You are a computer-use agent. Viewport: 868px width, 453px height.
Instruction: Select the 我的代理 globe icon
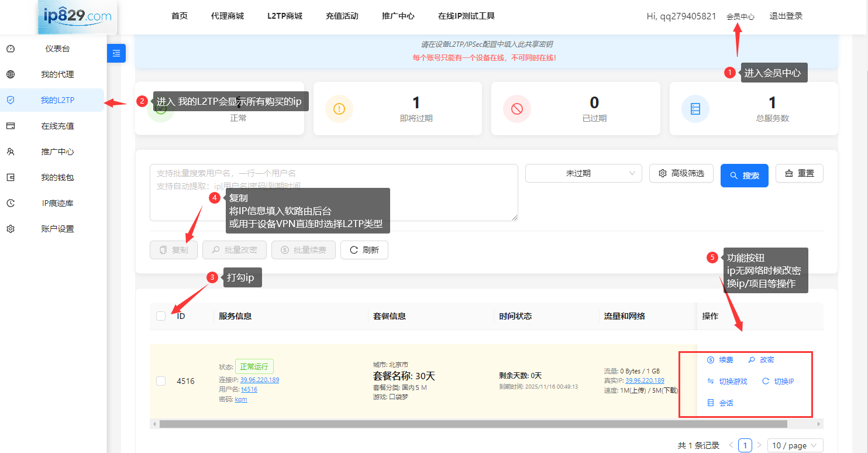(x=11, y=74)
